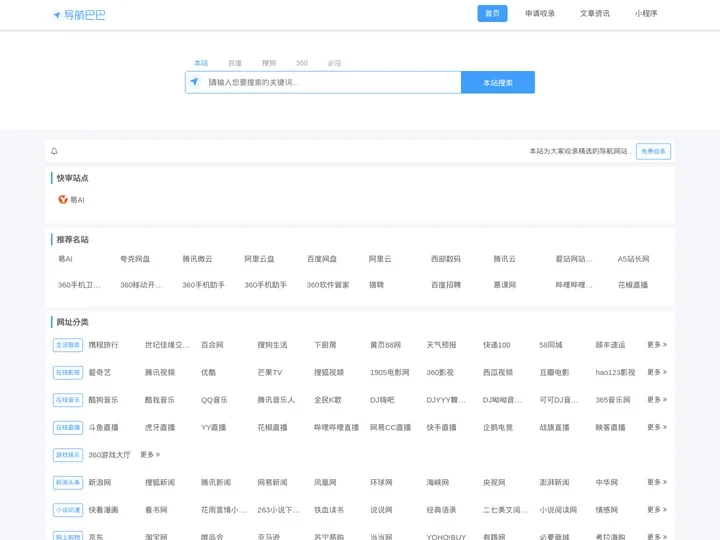Viewport: 720px width, 540px height.
Task: Open the 携程旅行 link
Action: click(x=103, y=345)
